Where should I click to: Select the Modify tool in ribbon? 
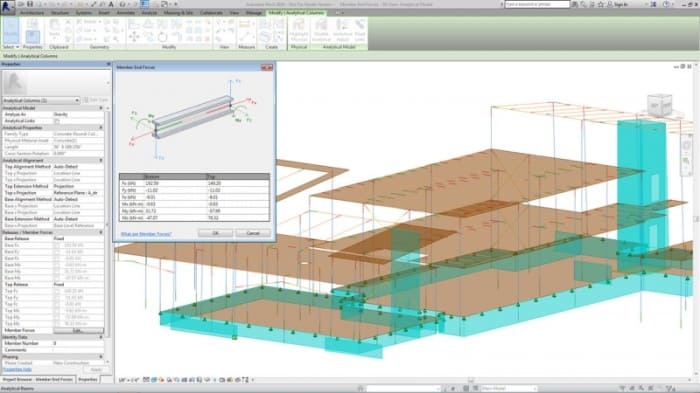pyautogui.click(x=11, y=30)
